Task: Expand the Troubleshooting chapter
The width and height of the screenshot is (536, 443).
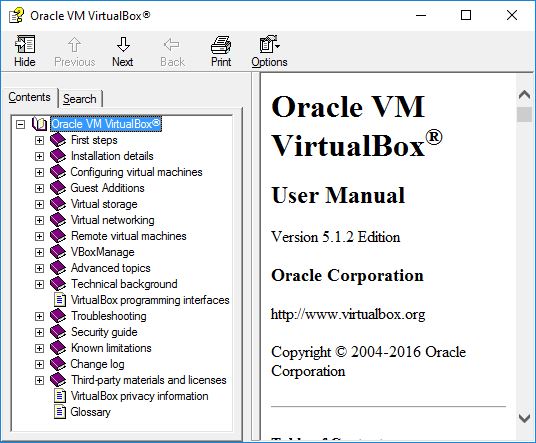Action: pos(39,316)
